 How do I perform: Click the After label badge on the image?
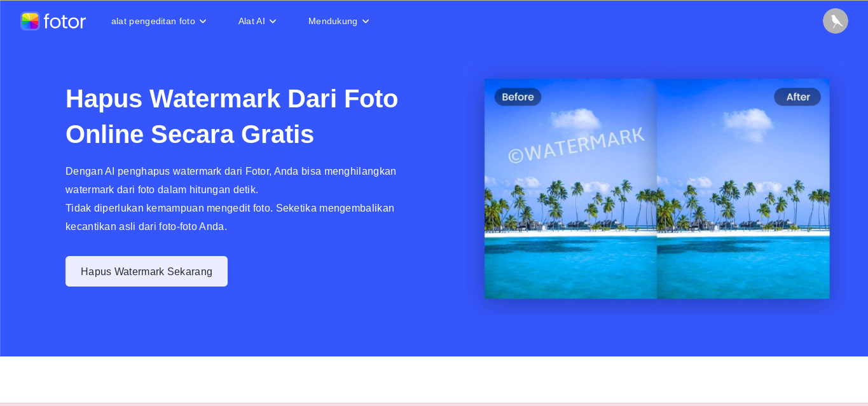pyautogui.click(x=797, y=97)
